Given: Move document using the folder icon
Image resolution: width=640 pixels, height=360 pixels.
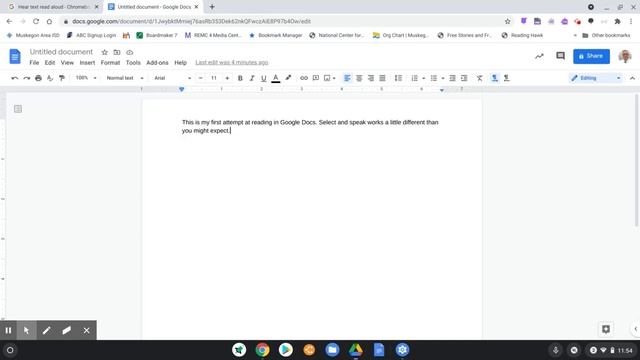Looking at the screenshot, I should [117, 52].
